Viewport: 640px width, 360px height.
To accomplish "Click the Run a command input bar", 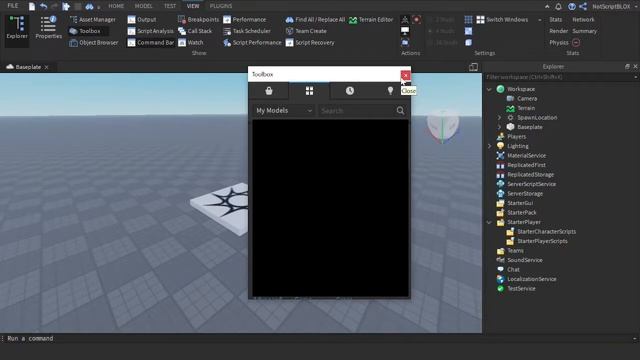I will coord(318,338).
